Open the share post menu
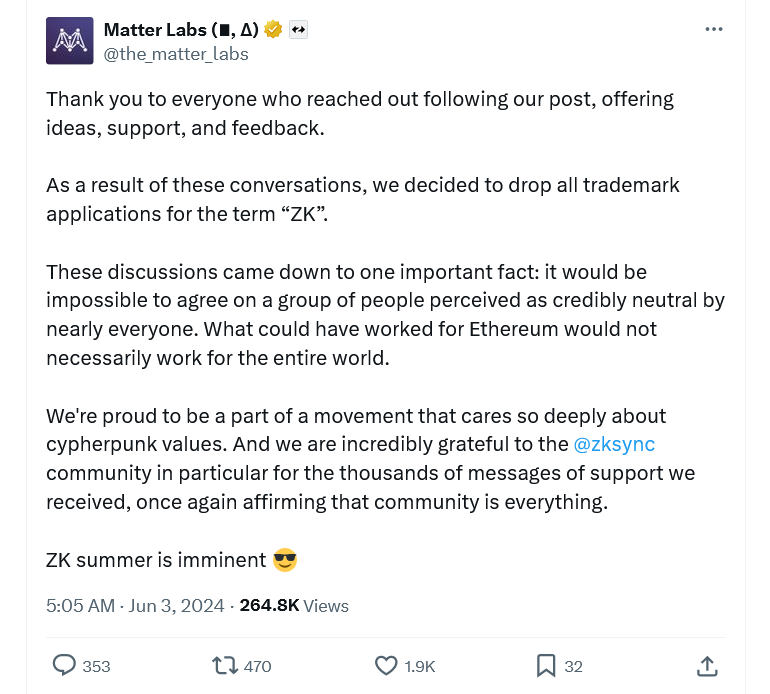 (x=706, y=665)
